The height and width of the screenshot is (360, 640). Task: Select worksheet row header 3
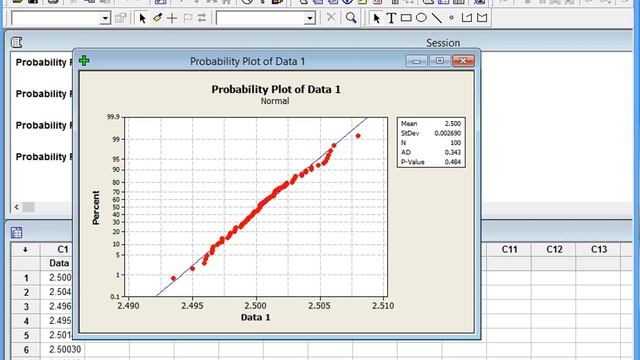point(26,307)
